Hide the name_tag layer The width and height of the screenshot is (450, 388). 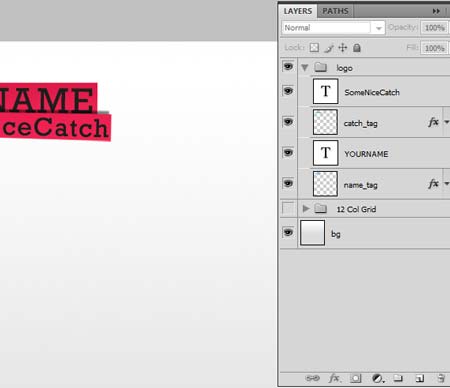point(288,183)
